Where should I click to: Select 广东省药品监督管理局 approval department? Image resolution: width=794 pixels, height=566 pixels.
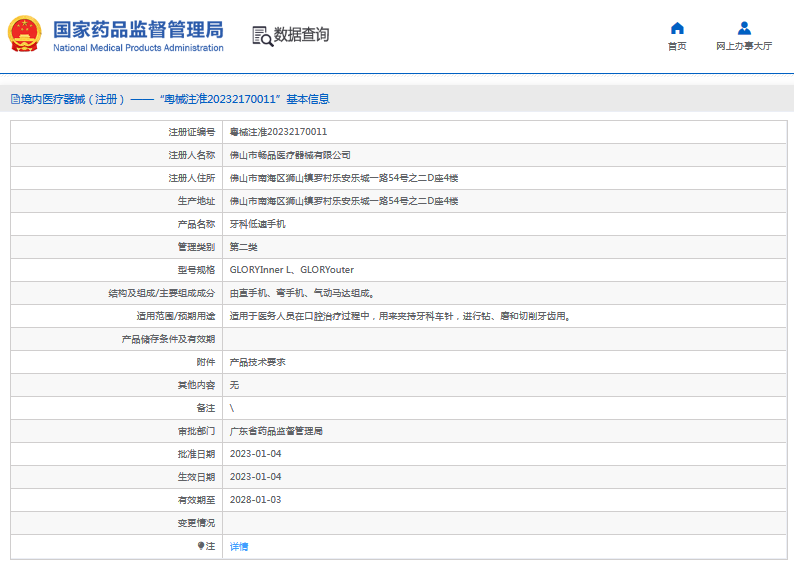click(276, 431)
